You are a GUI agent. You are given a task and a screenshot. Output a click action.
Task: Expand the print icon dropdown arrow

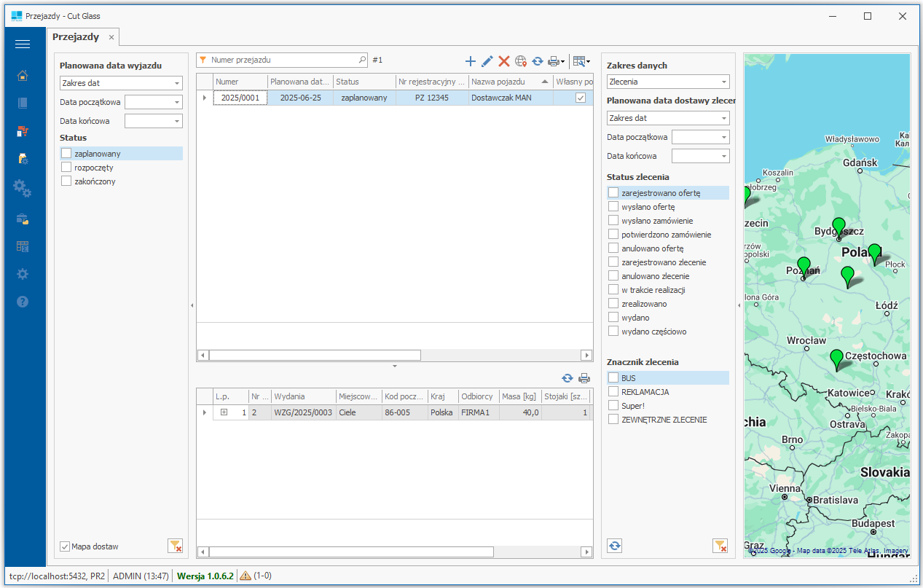563,62
